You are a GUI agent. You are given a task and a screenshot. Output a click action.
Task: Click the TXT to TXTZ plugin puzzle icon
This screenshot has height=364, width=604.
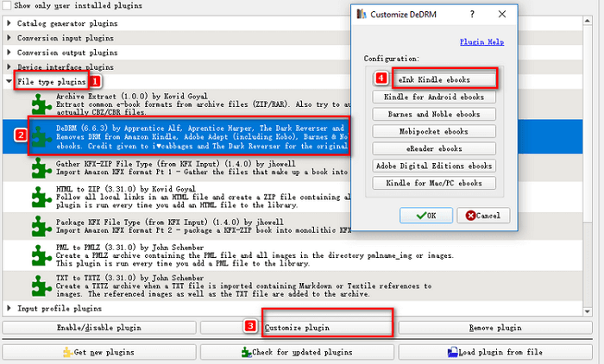41,286
